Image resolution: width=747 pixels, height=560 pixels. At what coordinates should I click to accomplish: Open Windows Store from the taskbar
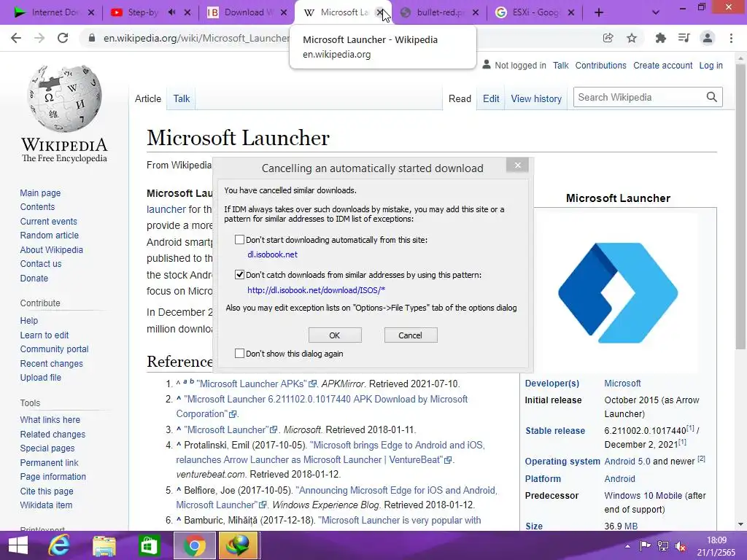click(149, 545)
